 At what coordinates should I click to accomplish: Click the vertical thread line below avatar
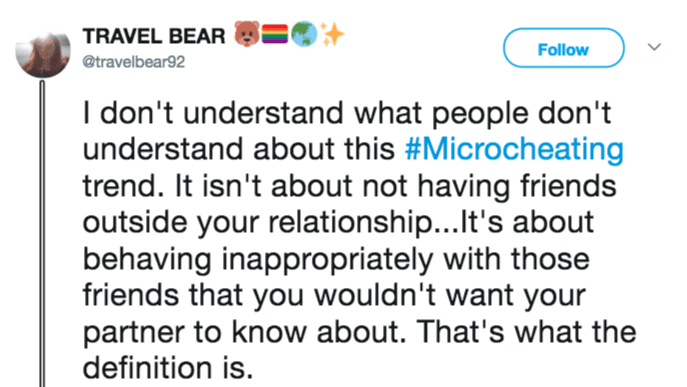pos(42,233)
